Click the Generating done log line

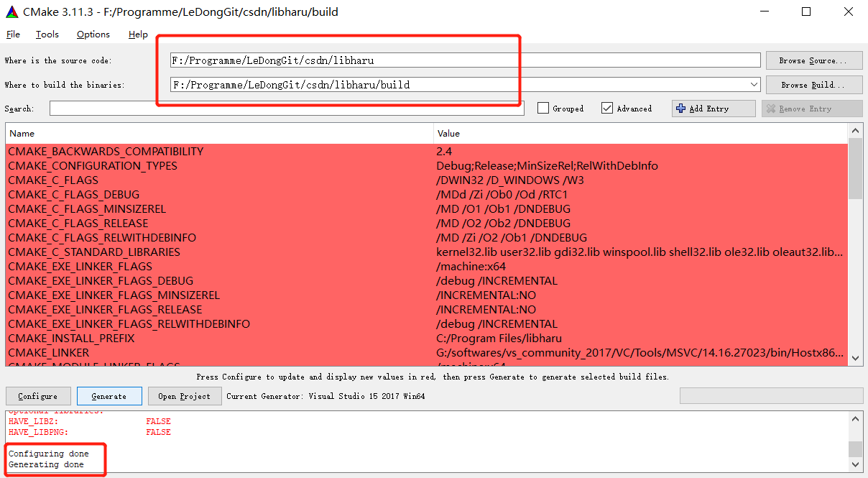[x=46, y=464]
